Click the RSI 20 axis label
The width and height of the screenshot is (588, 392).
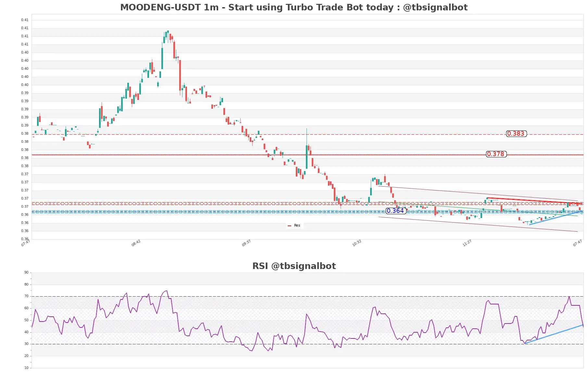coord(26,356)
